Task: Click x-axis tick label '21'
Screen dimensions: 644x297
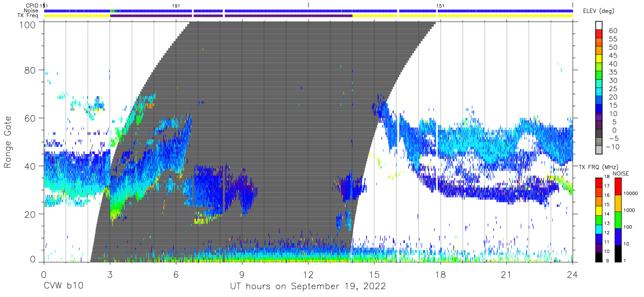Action: [x=506, y=273]
